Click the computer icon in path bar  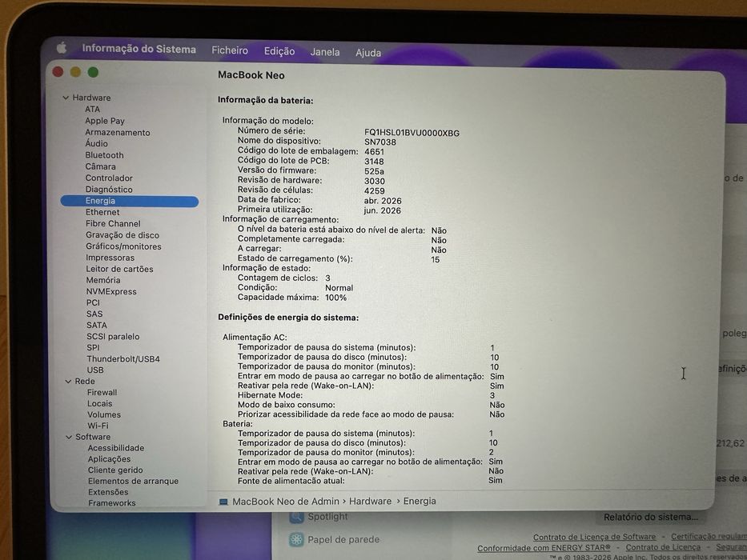pyautogui.click(x=223, y=502)
